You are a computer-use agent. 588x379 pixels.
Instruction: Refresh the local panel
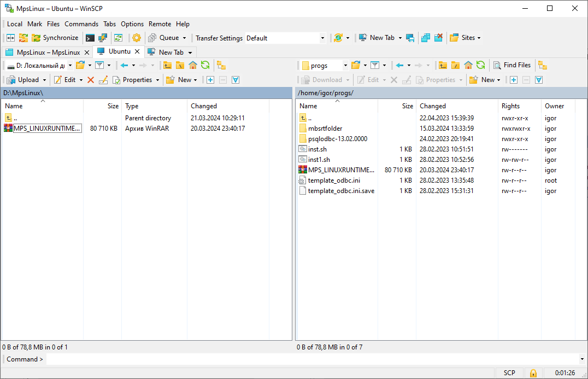[x=205, y=65]
